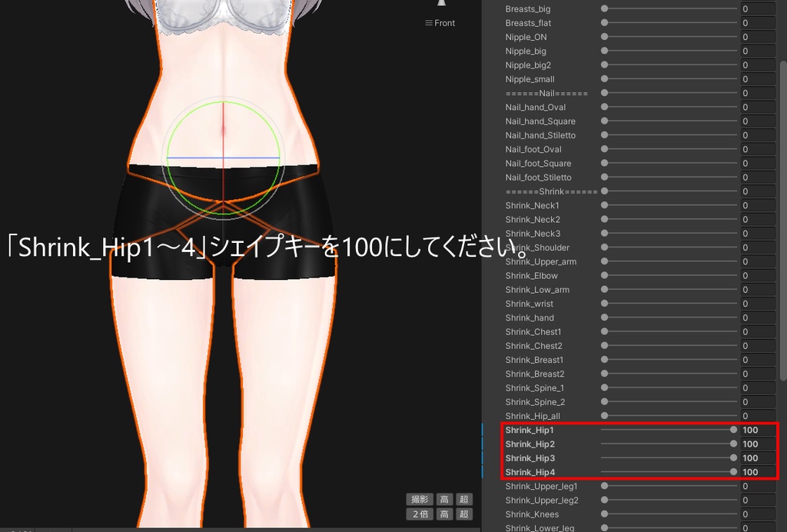The height and width of the screenshot is (532, 787).
Task: Click the Nipple_big2 label
Action: tap(528, 65)
